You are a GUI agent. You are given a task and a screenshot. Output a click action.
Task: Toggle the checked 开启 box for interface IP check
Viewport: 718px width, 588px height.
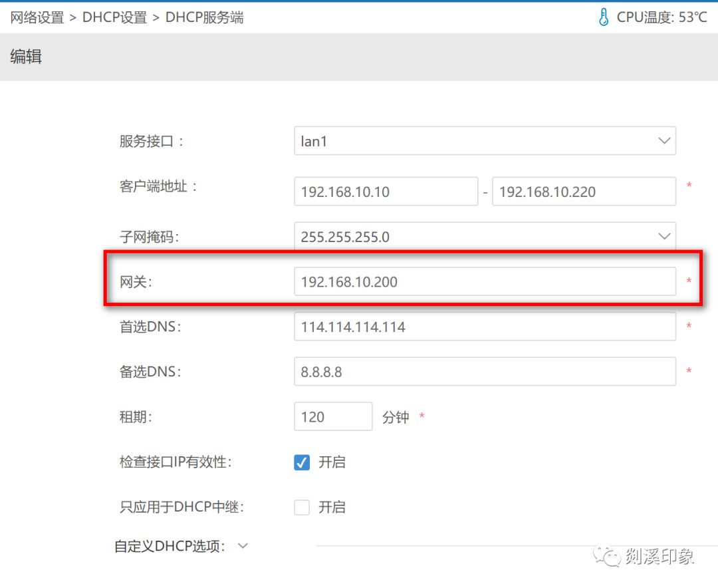[x=302, y=462]
